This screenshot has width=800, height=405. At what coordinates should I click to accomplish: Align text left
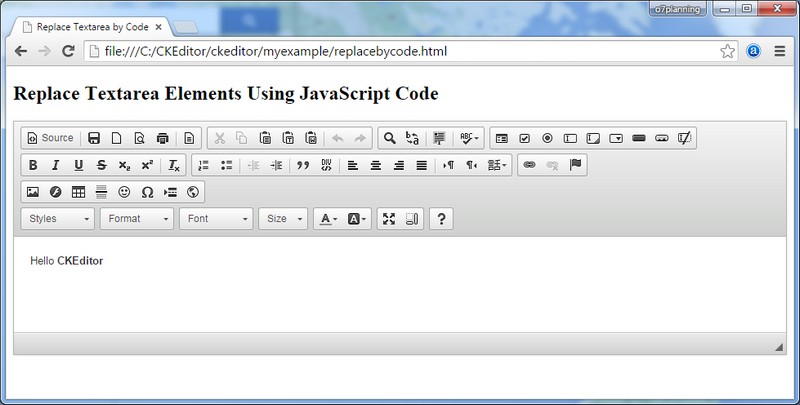(353, 165)
